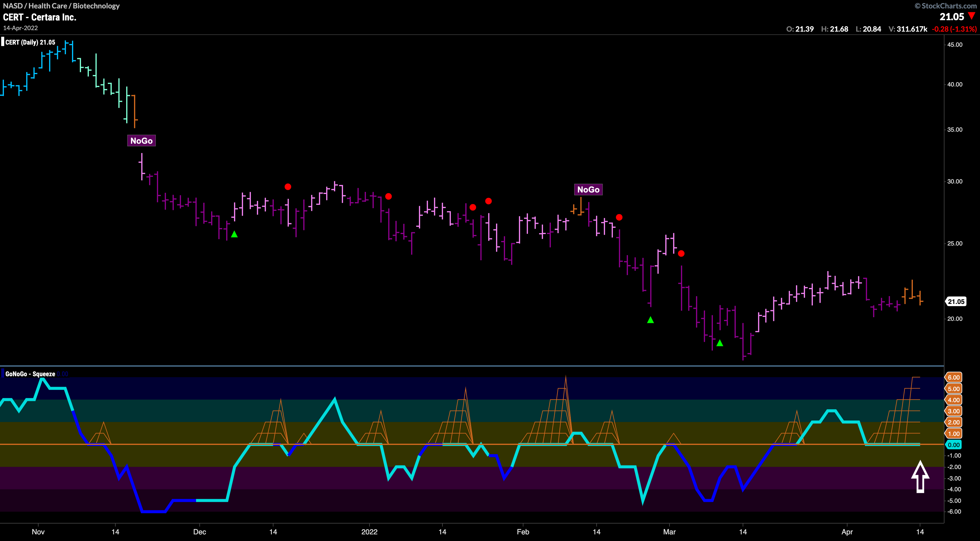Click the NASD / Health Care / Biotechnology breadcrumb
Image resolution: width=980 pixels, height=541 pixels.
[61, 6]
